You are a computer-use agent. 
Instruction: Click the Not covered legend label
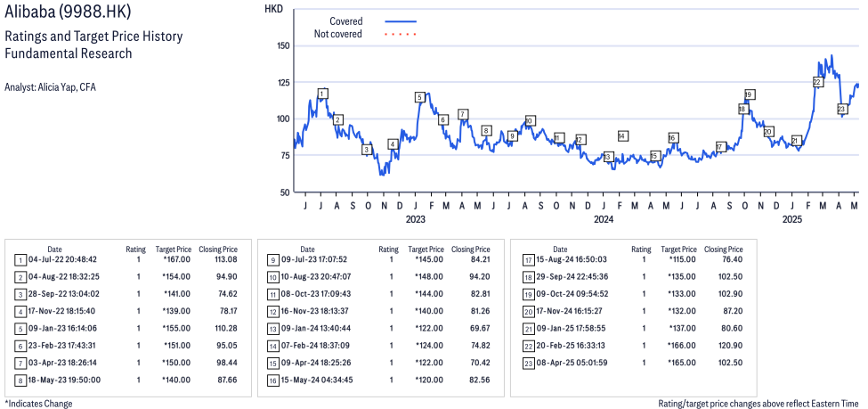(338, 35)
